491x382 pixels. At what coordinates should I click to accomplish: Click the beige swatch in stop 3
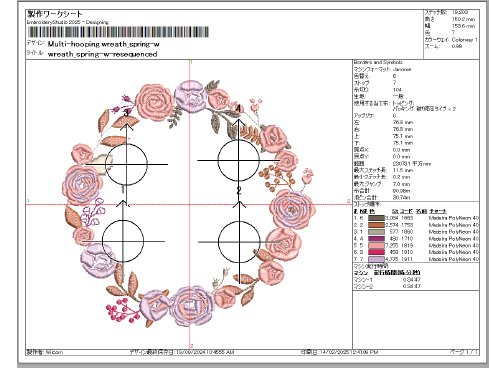pyautogui.click(x=376, y=232)
